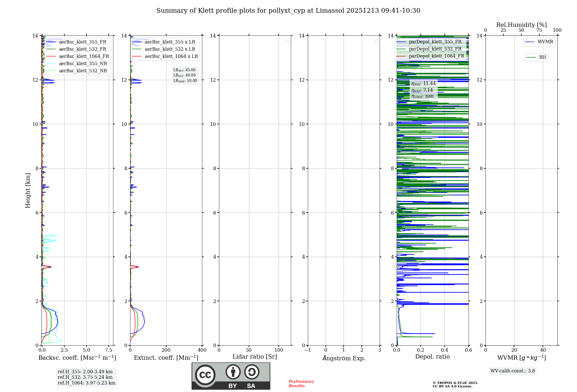Click the plot title Summary of Klett profile

[288, 11]
